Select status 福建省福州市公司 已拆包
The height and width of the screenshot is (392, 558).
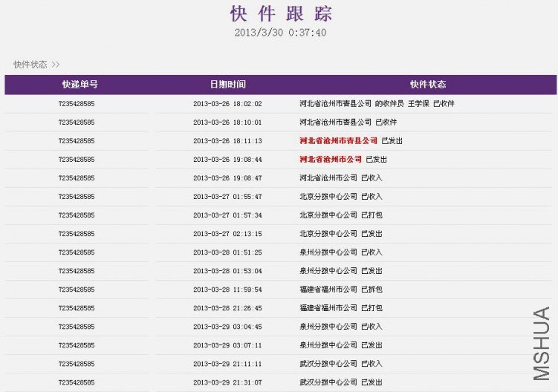[341, 290]
